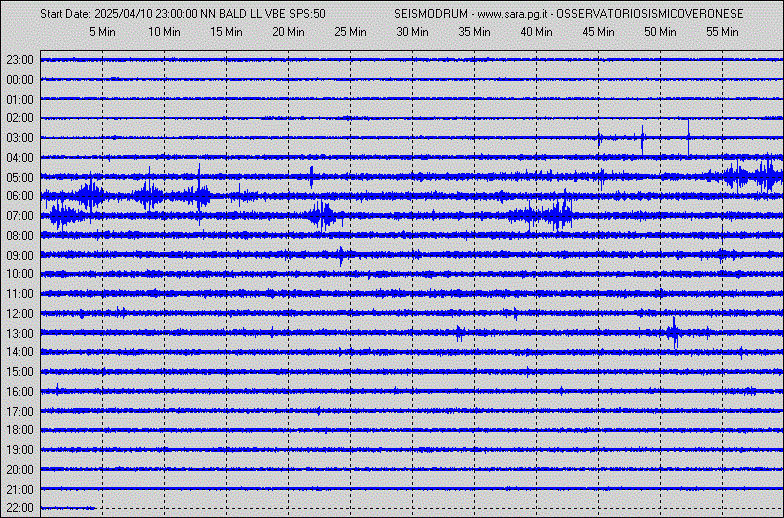Image resolution: width=784 pixels, height=518 pixels.
Task: Click the 15:00 hour label
Action: (x=20, y=372)
